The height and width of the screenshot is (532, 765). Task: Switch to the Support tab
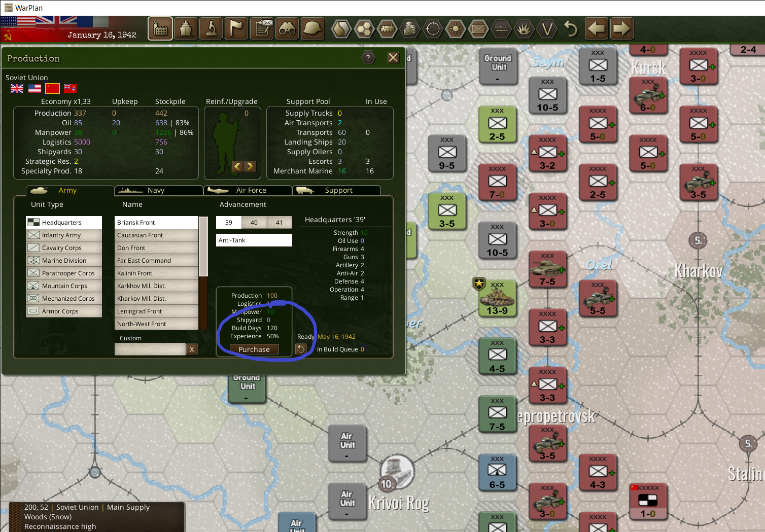(x=336, y=190)
